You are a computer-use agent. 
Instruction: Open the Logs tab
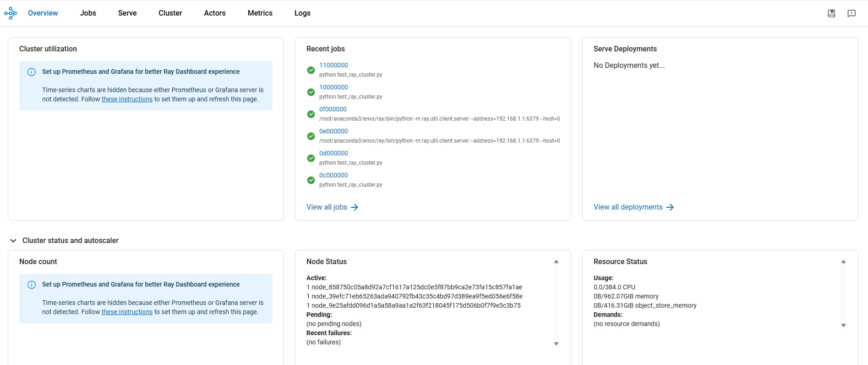[x=302, y=13]
